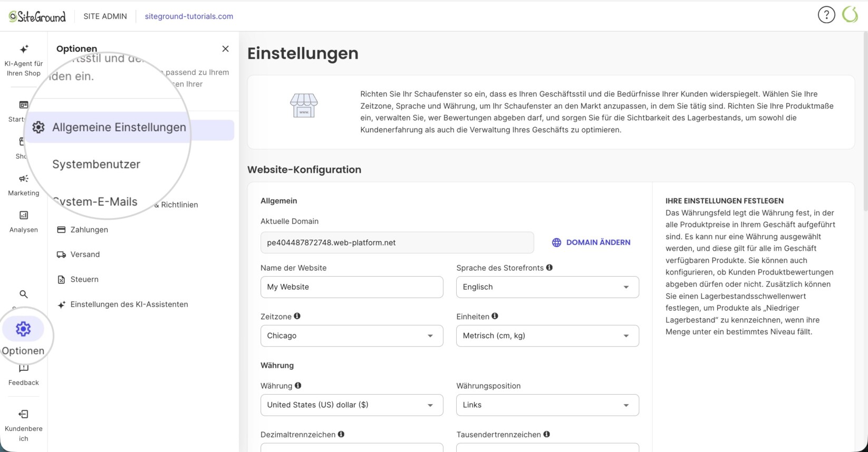
Task: Click info icon next to Dezimaltrennzeichen
Action: (341, 434)
